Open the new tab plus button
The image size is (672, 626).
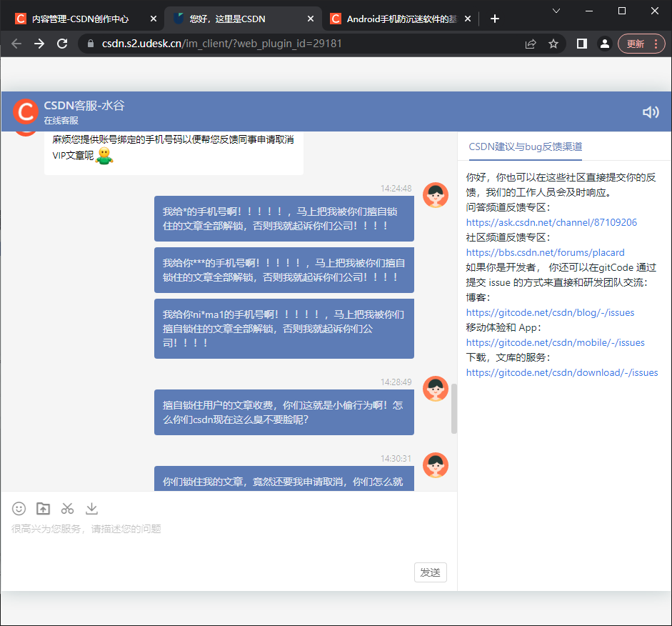(495, 19)
